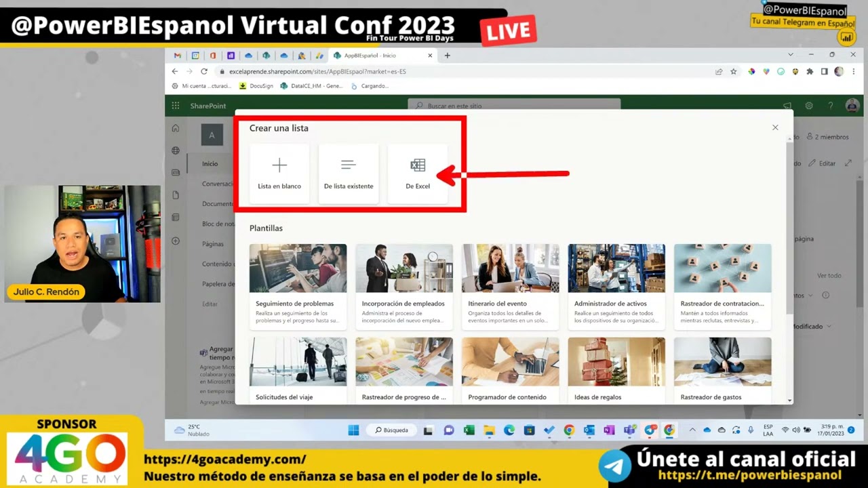Screen dimensions: 868x488
Task: Share this page from the address bar
Action: 719,71
